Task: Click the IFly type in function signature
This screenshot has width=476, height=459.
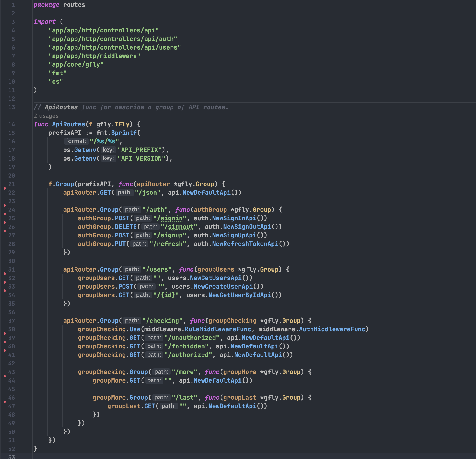Action: click(122, 124)
